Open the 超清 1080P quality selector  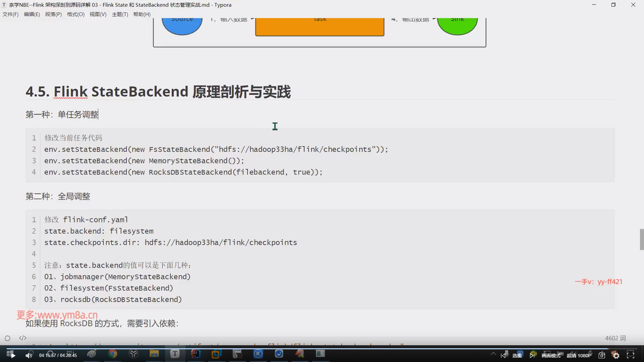click(x=579, y=355)
